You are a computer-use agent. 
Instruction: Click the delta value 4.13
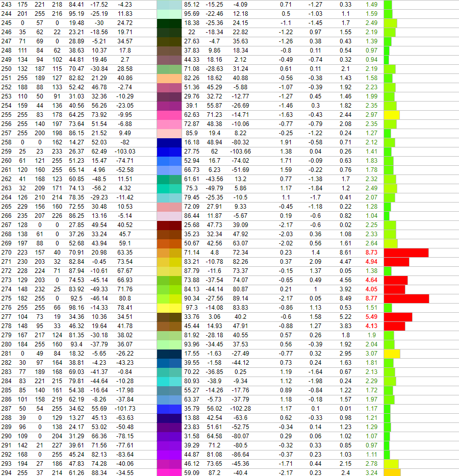[371, 326]
